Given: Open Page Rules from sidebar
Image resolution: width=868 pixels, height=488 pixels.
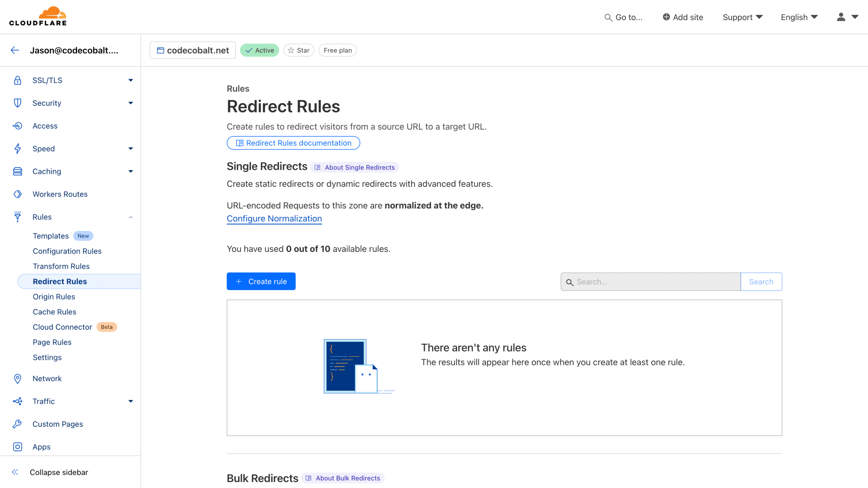Looking at the screenshot, I should 52,342.
